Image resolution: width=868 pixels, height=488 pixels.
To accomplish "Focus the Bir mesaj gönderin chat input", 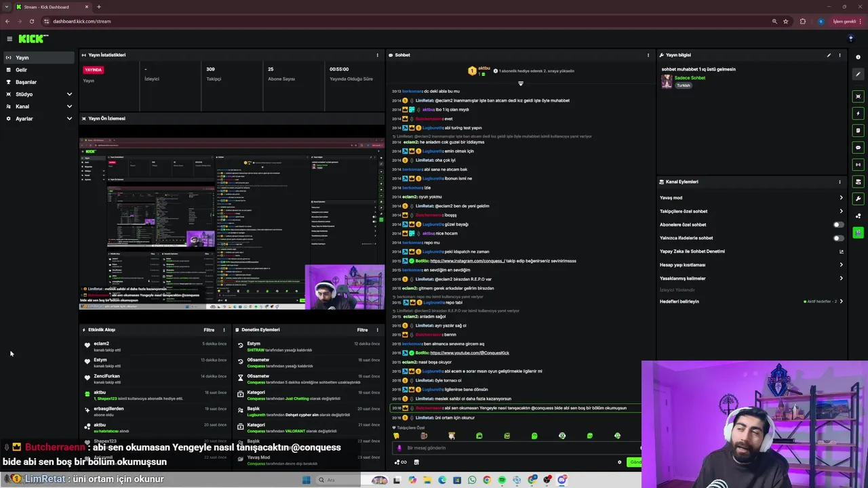I will (x=515, y=448).
